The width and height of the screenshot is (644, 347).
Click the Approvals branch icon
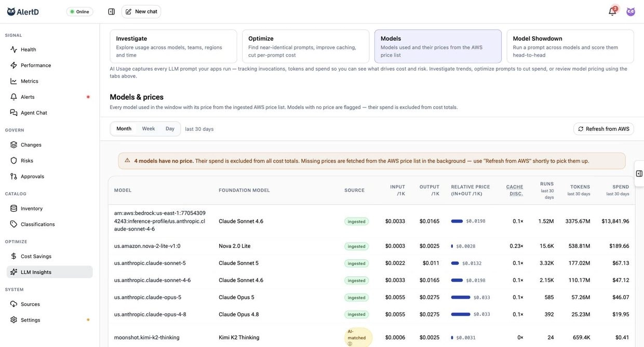click(14, 177)
